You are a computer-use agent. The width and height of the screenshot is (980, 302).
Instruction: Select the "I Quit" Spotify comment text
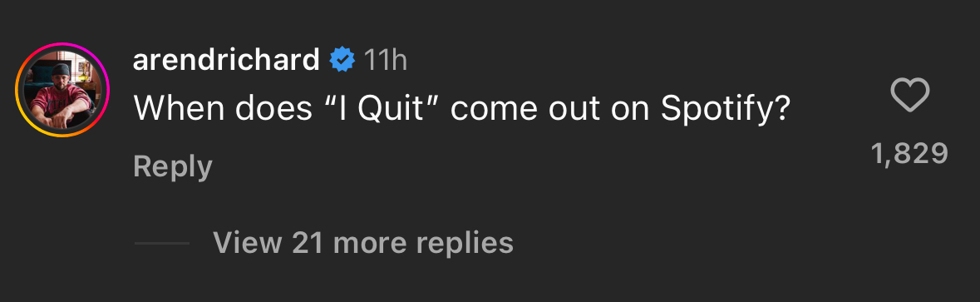[462, 109]
